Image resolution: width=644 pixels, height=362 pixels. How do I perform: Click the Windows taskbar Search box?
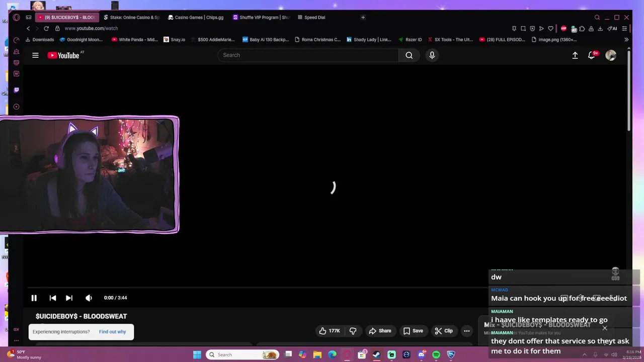[x=242, y=354]
